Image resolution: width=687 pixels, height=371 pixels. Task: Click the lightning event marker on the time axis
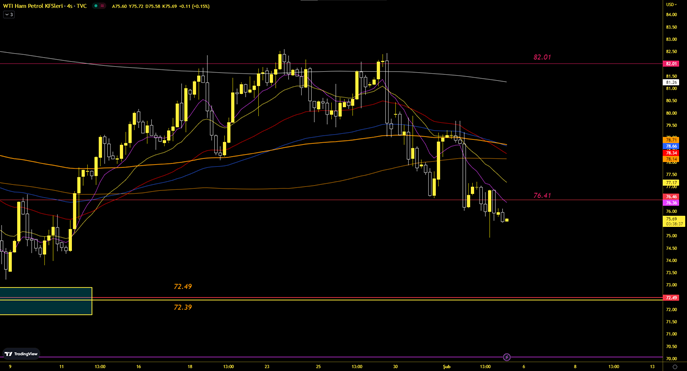point(506,357)
